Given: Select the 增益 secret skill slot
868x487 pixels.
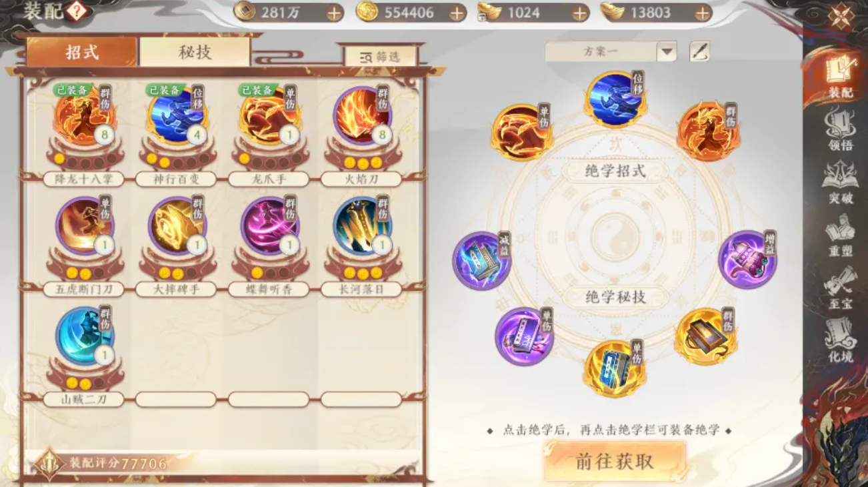Looking at the screenshot, I should tap(747, 259).
